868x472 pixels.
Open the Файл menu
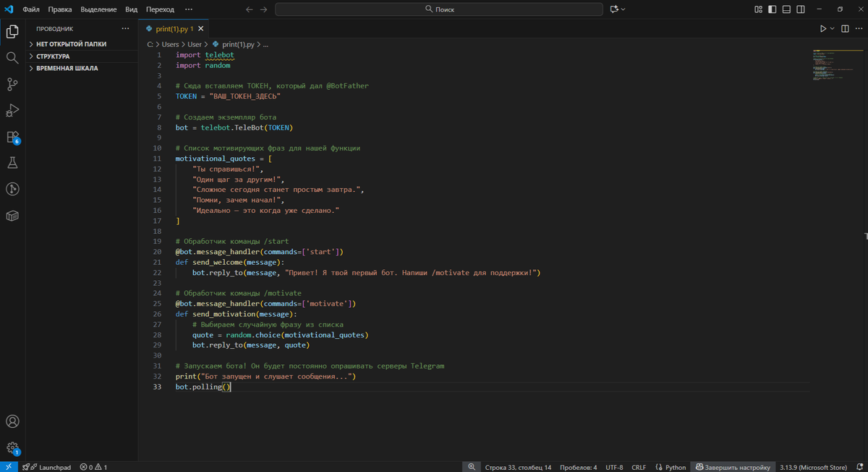click(x=31, y=9)
